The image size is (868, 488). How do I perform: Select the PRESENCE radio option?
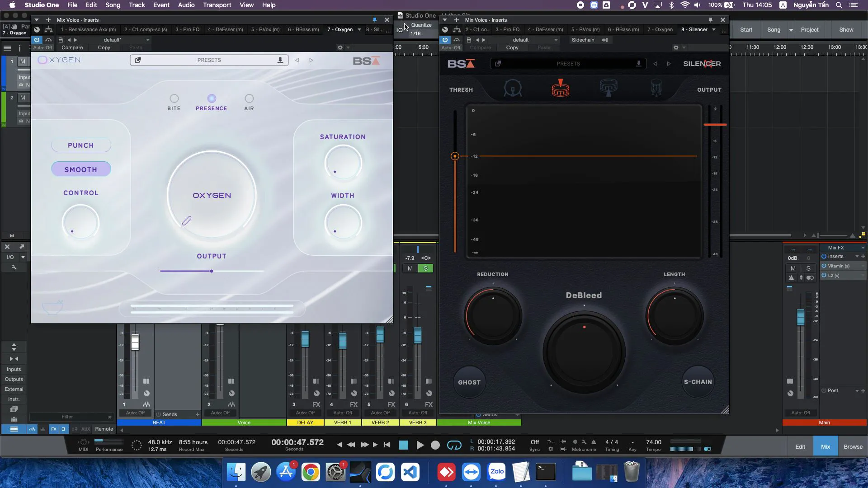pos(212,99)
